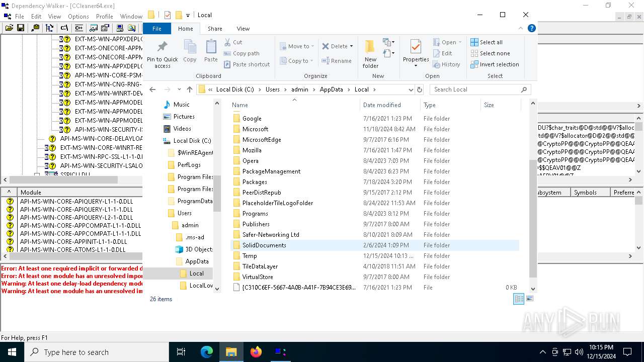
Task: Open the Options menu in Dependency Walker
Action: pos(78,17)
